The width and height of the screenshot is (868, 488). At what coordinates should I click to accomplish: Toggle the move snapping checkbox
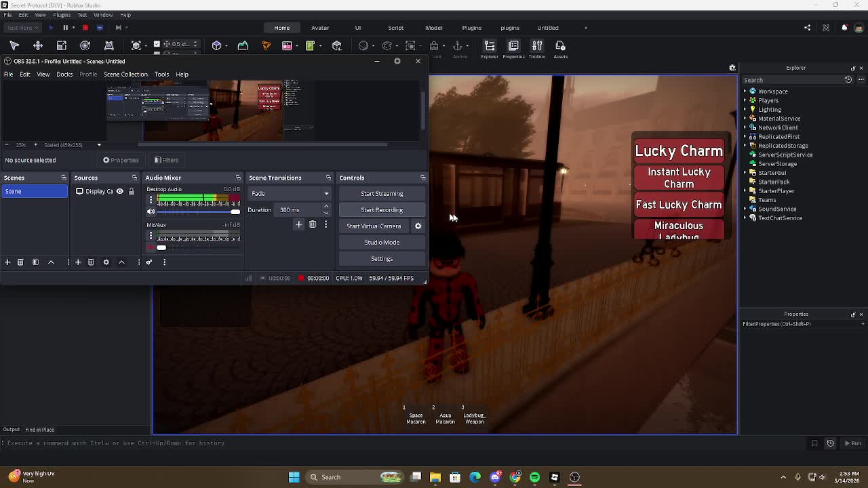157,44
